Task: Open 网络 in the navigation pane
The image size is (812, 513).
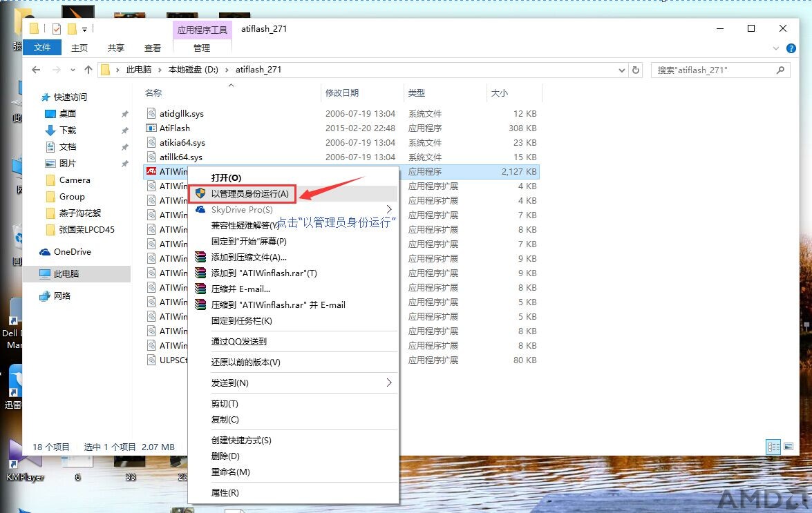Action: (x=62, y=296)
